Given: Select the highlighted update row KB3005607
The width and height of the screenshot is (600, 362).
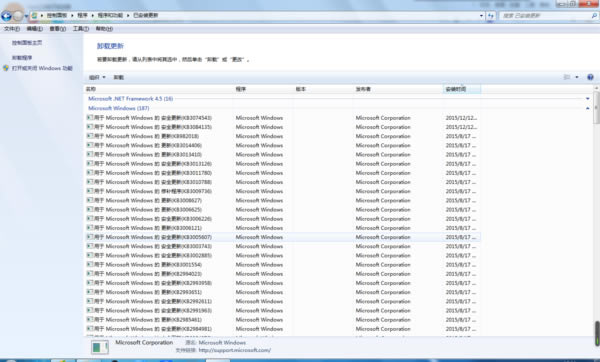Looking at the screenshot, I should pyautogui.click(x=282, y=237).
